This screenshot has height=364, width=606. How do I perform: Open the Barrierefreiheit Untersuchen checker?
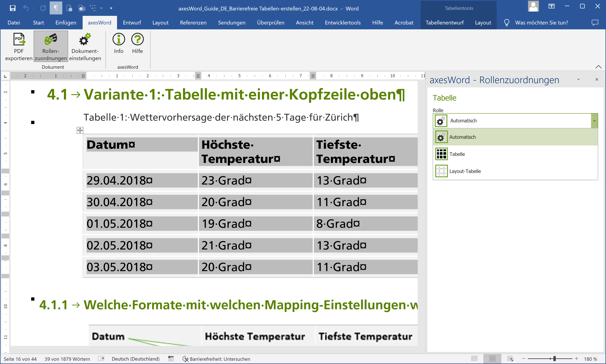(217, 359)
